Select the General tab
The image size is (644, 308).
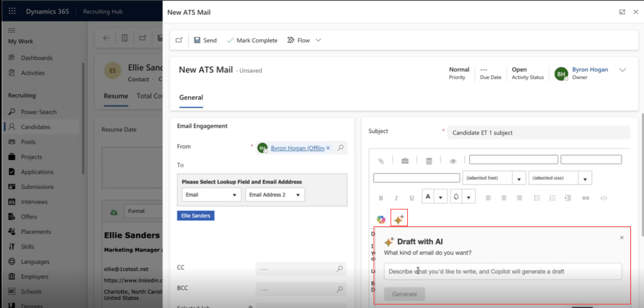191,97
